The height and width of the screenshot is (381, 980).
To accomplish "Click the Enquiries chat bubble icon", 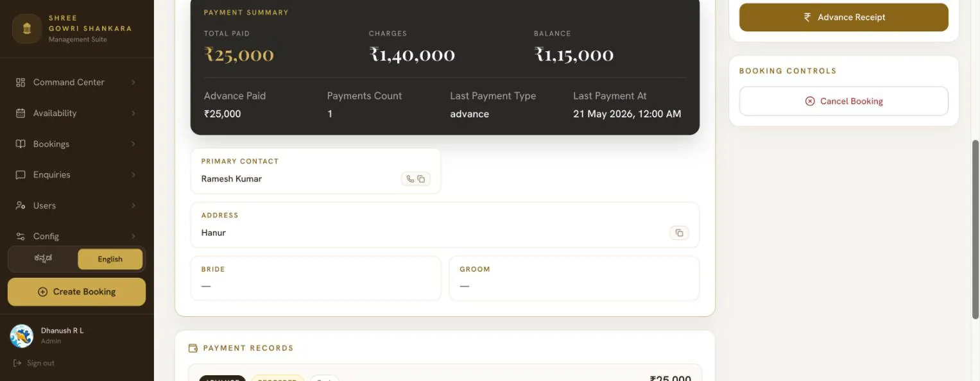I will tap(21, 174).
